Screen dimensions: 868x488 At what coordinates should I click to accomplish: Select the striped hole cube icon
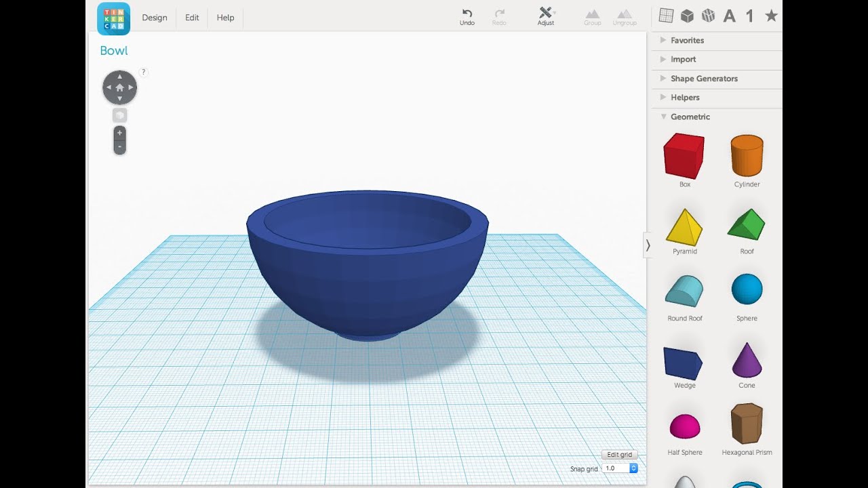(x=709, y=16)
